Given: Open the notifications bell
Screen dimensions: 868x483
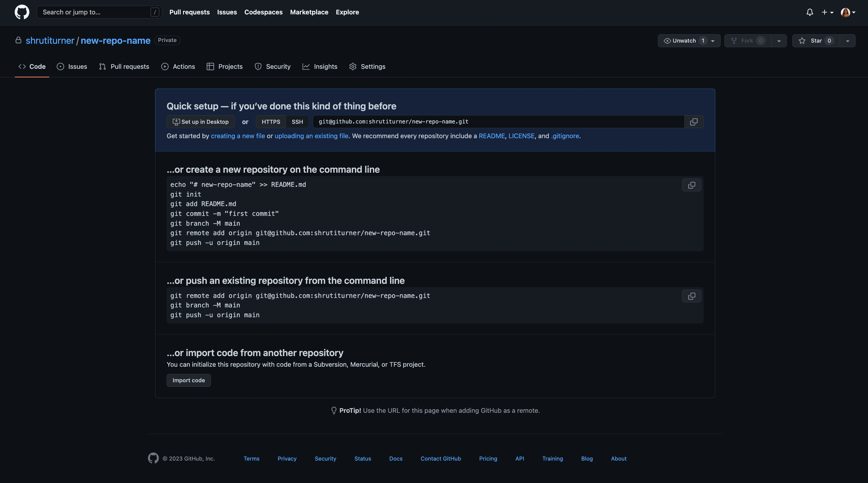Looking at the screenshot, I should (810, 12).
